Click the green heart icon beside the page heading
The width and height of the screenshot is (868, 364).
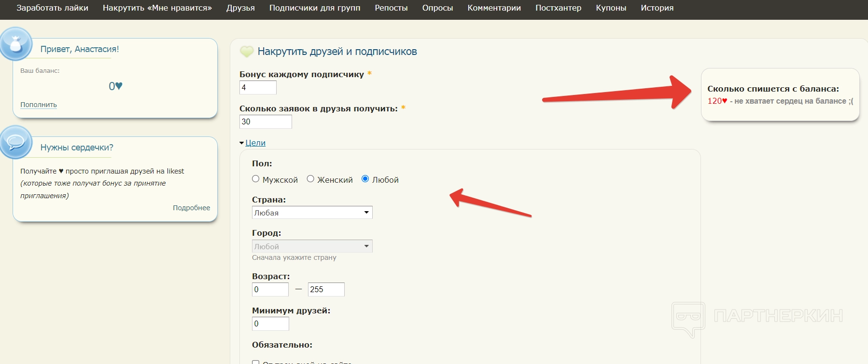[x=247, y=52]
